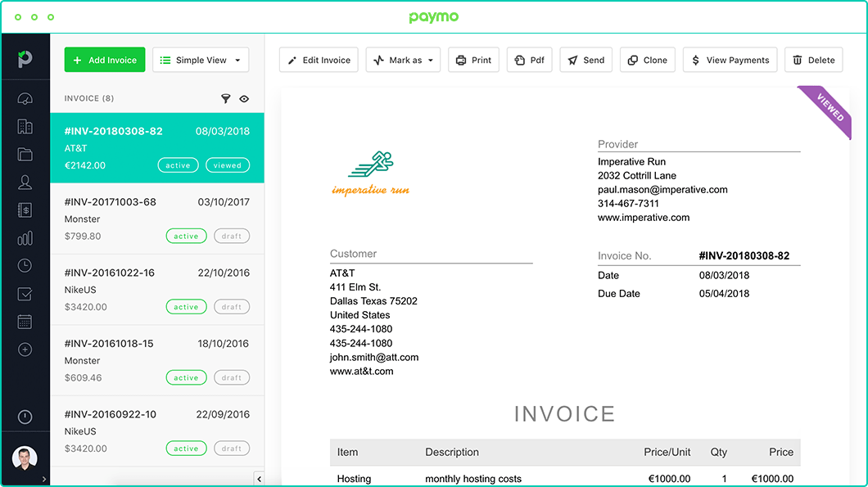Open the Mark as dropdown
868x487 pixels.
point(403,60)
